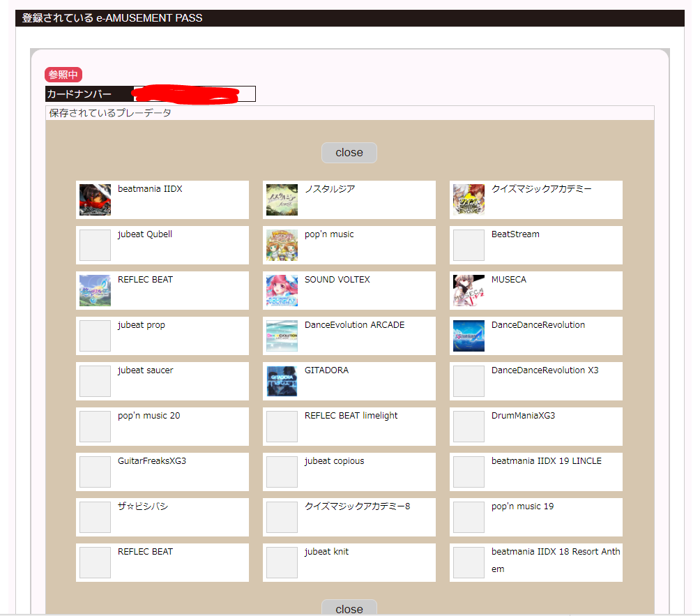Select the クイズマジックアカデミー game icon
This screenshot has height=616, width=700.
(x=469, y=200)
